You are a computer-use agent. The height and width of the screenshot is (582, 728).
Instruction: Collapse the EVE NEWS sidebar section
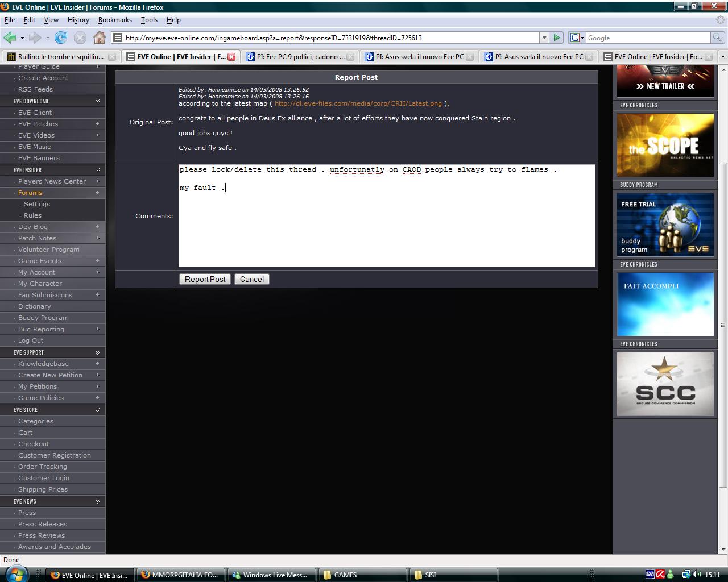(x=97, y=501)
